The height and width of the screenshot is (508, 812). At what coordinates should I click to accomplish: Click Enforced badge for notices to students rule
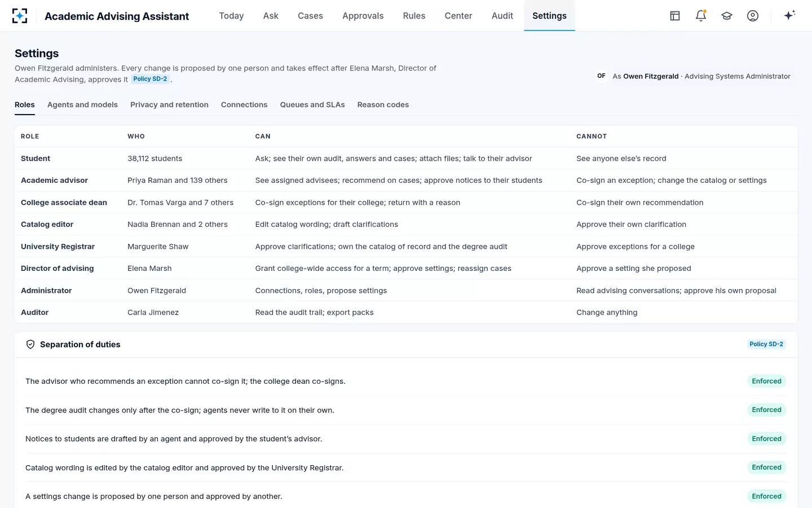[x=766, y=439]
